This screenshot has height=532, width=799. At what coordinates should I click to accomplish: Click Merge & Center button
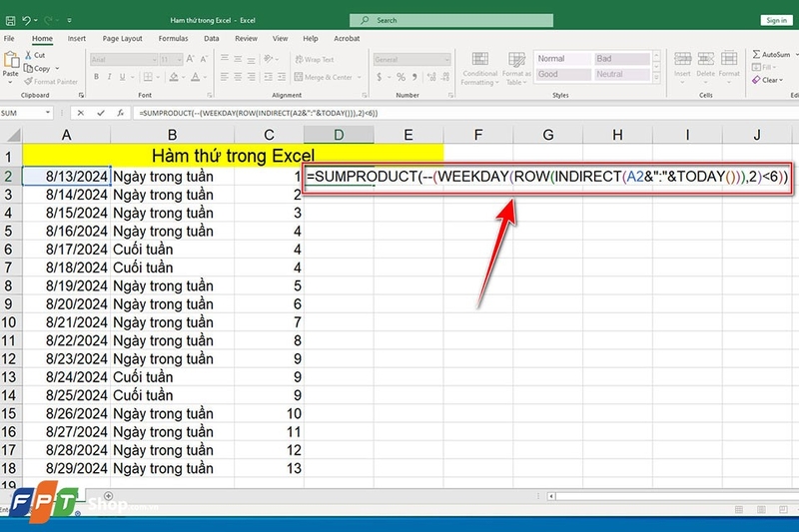point(323,78)
